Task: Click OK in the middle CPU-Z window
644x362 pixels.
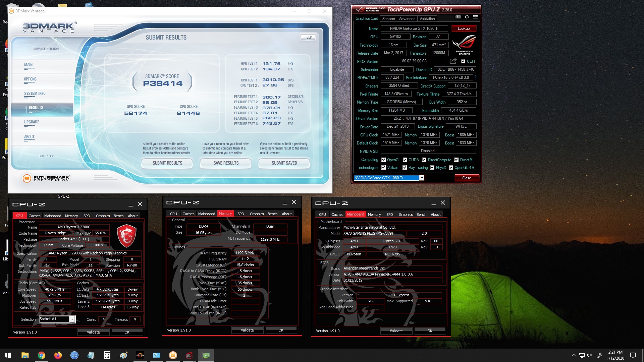Action: [281, 330]
